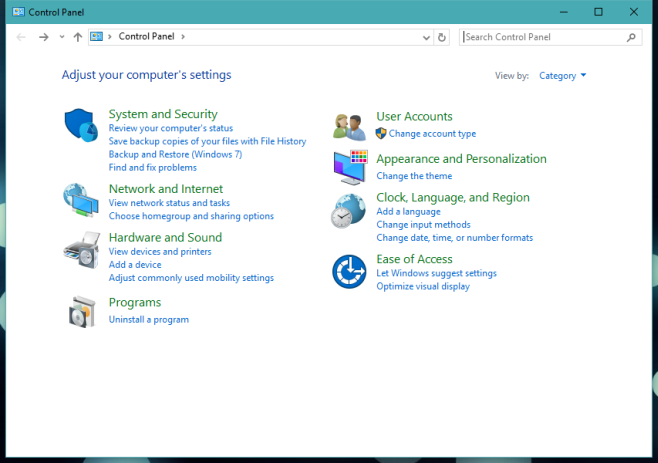Open the Ease of Access icon
658x463 pixels.
349,272
